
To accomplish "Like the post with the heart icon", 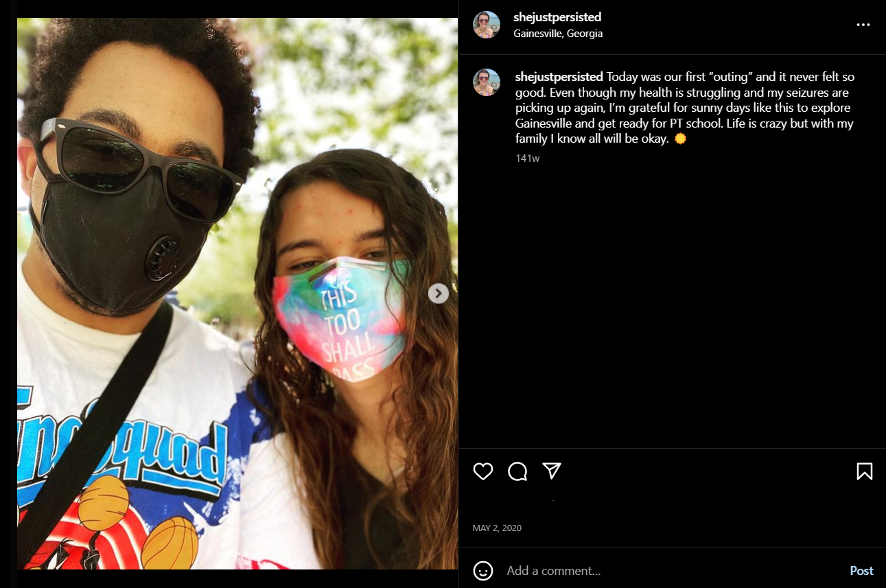I will click(483, 471).
